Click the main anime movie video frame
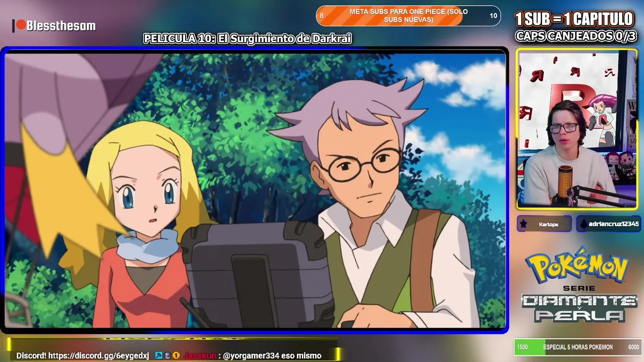 [x=256, y=191]
